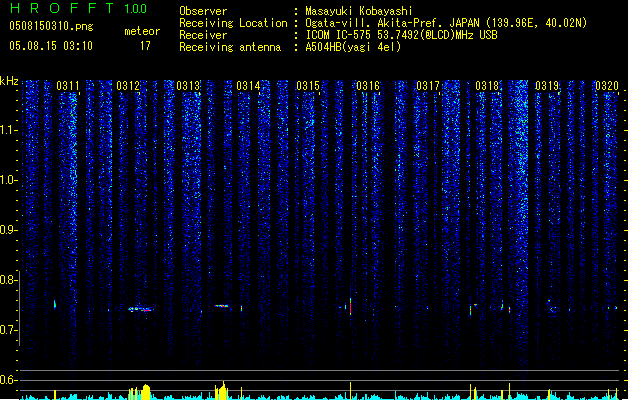629x400 pixels.
Task: Click the 0319 time marker
Action: coord(547,86)
